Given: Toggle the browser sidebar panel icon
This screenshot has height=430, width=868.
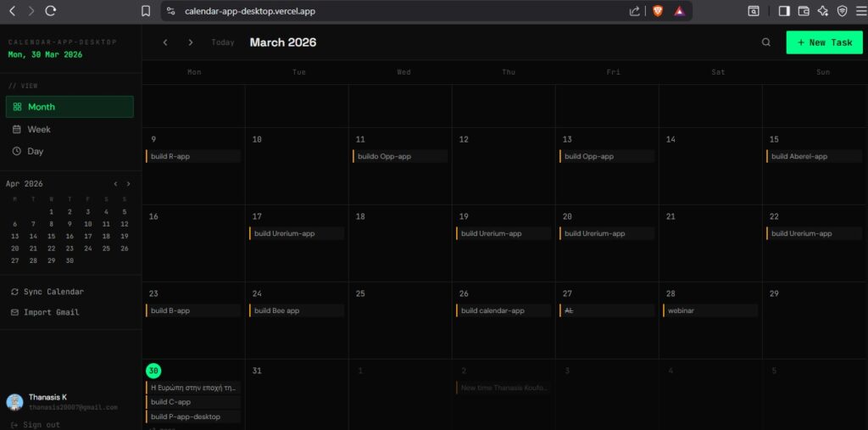Looking at the screenshot, I should point(784,11).
